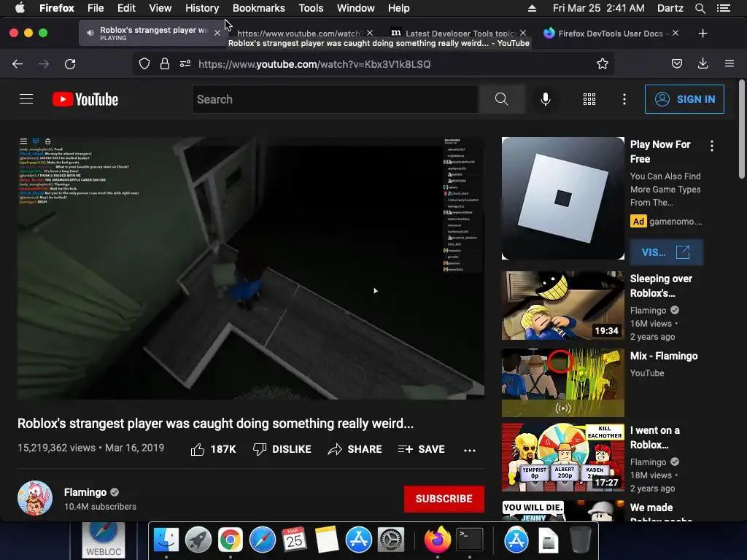747x560 pixels.
Task: Open Notification Center list icon
Action: 724,8
